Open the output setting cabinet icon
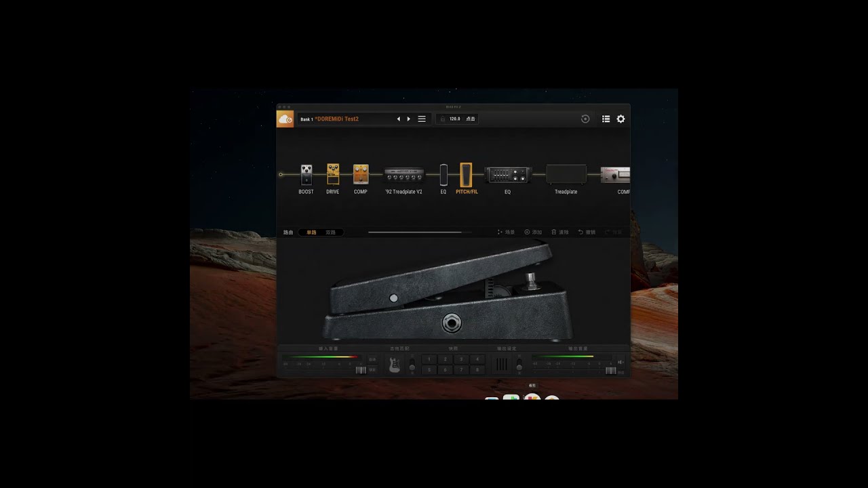Viewport: 868px width, 488px height. 501,365
